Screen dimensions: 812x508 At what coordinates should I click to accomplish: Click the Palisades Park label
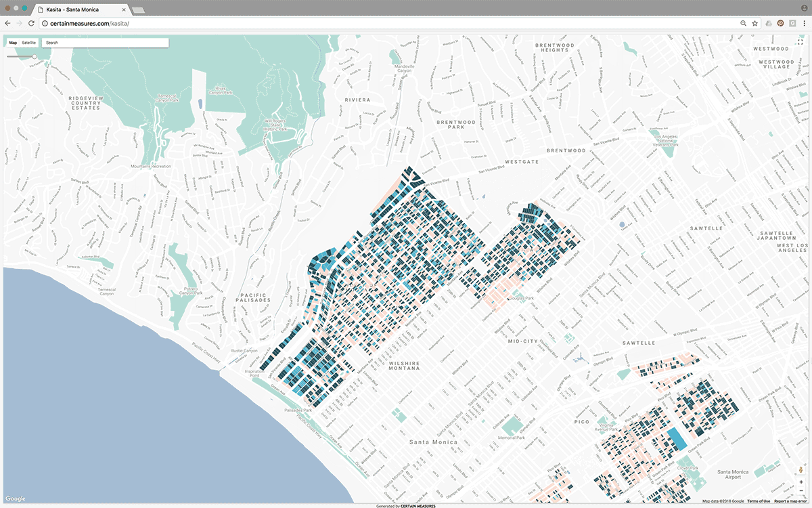tap(298, 410)
